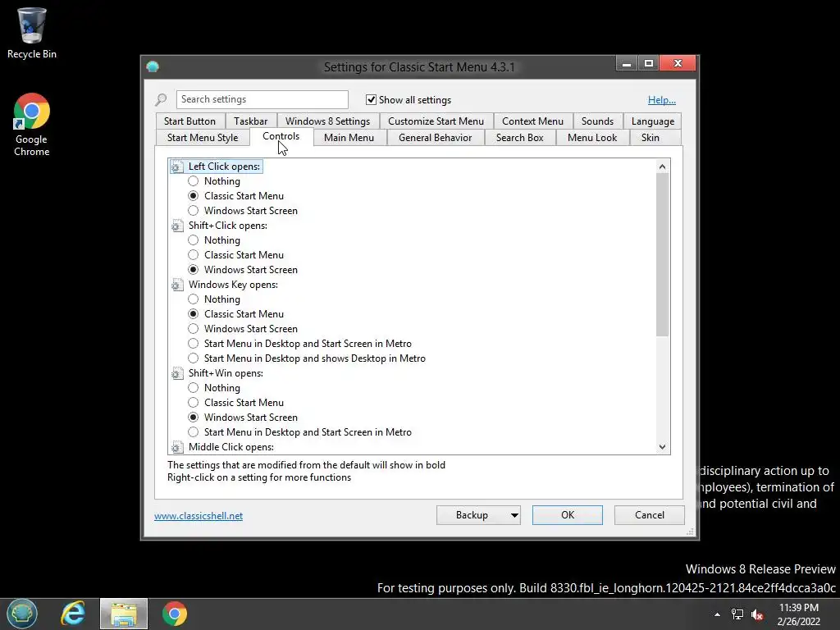Launch Internet Explorer from the taskbar
The image size is (840, 630).
[x=72, y=614]
